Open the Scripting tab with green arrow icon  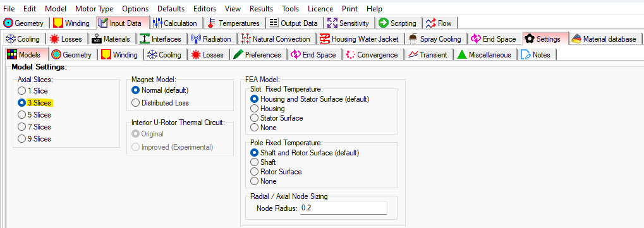[398, 23]
